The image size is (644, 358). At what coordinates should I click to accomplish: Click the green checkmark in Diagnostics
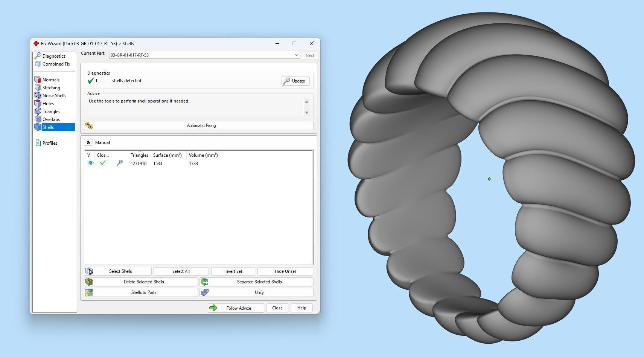90,81
